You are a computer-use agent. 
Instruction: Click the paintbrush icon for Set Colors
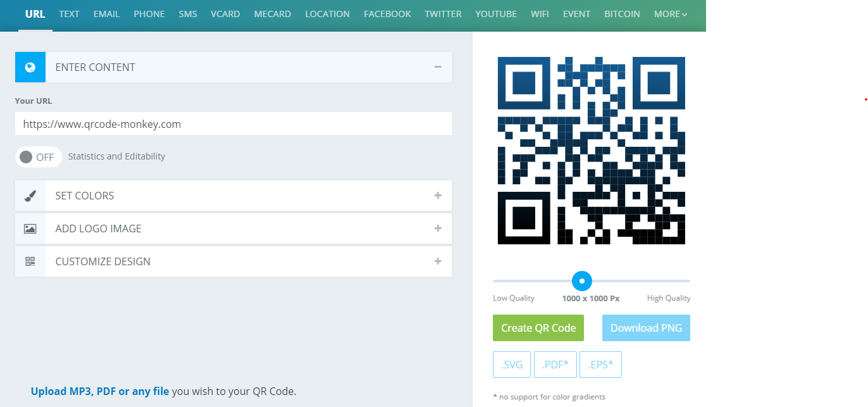pos(30,196)
